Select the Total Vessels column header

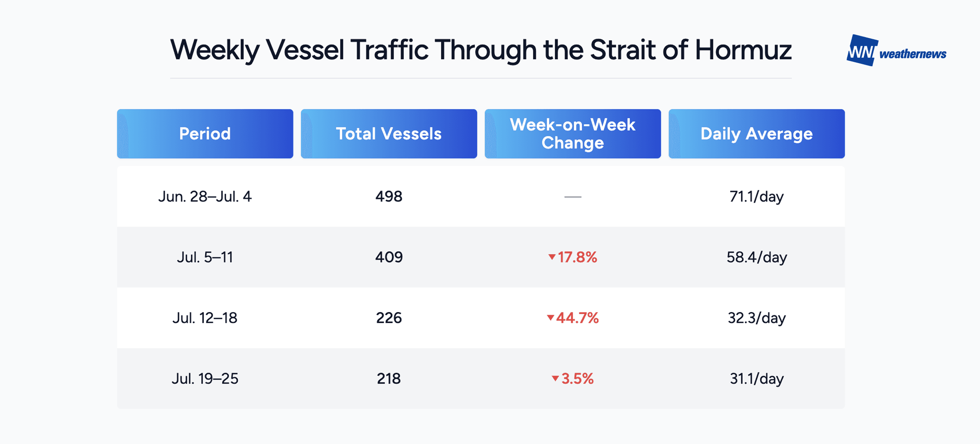pos(389,134)
